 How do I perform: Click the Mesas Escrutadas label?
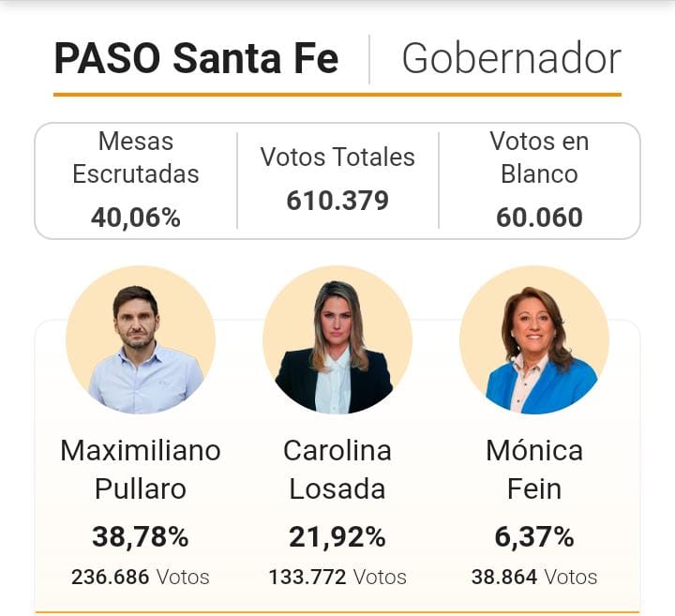[x=136, y=158]
